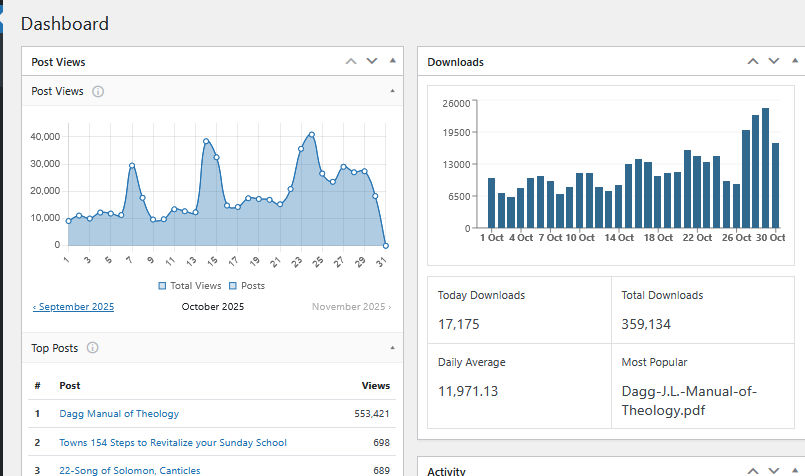Move the Downloads widget up

752,61
